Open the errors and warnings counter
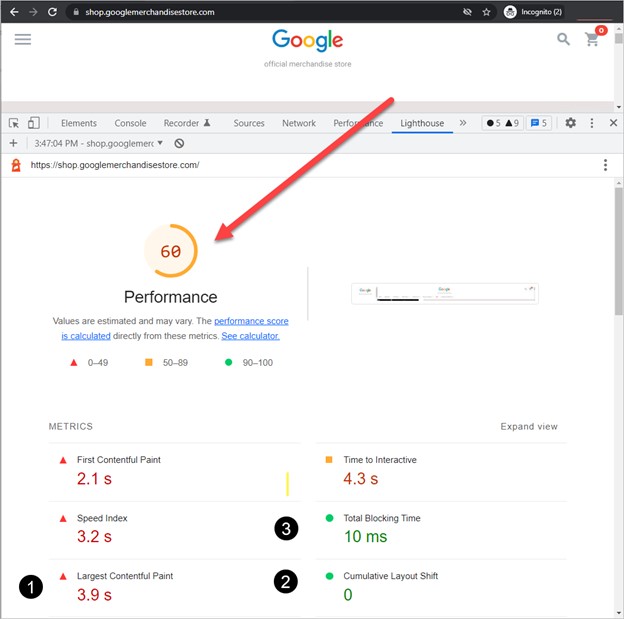624x619 pixels. pos(503,123)
